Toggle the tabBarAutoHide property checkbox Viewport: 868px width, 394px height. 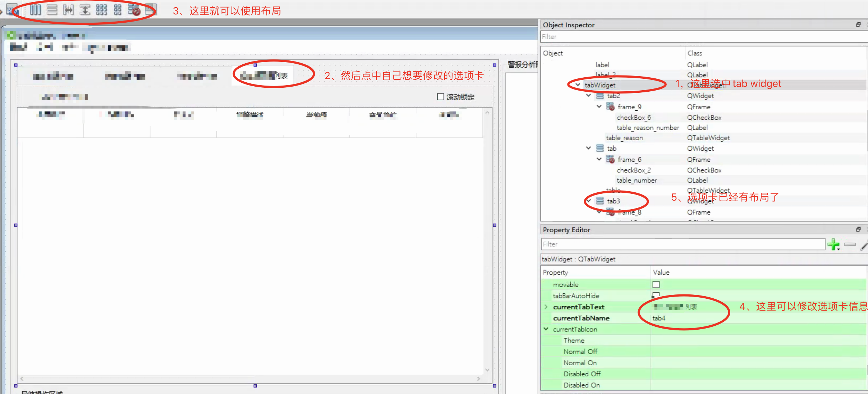tap(656, 295)
